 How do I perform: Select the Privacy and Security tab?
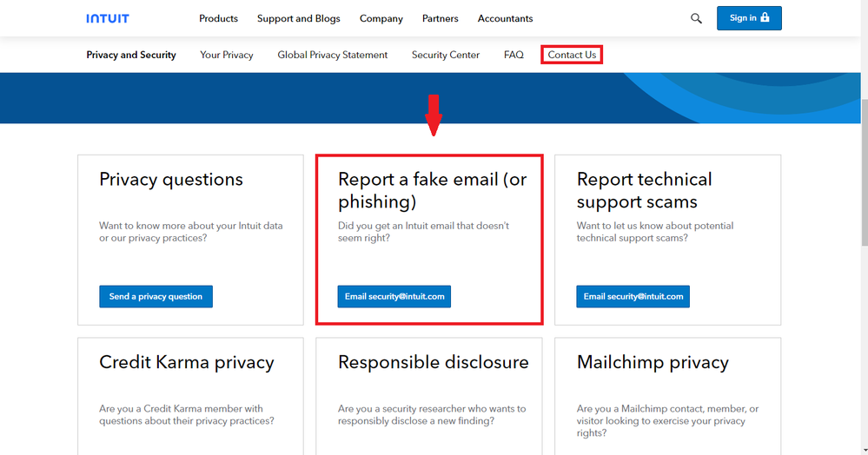tap(131, 55)
